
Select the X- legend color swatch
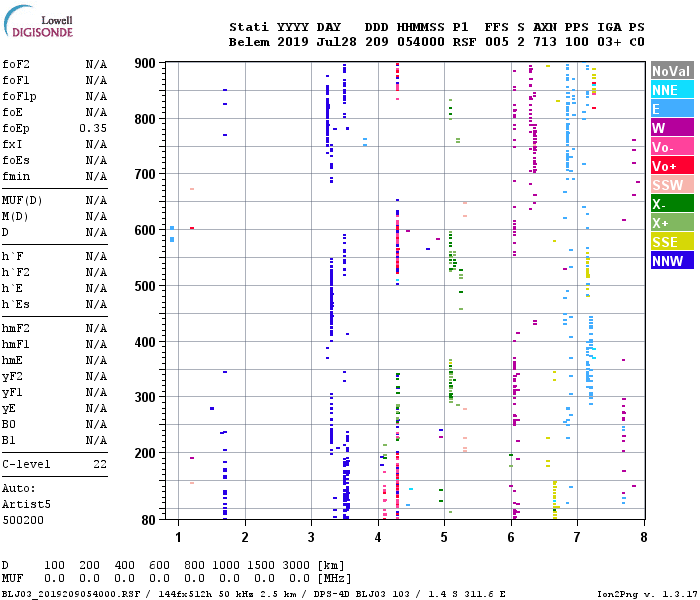coord(672,204)
